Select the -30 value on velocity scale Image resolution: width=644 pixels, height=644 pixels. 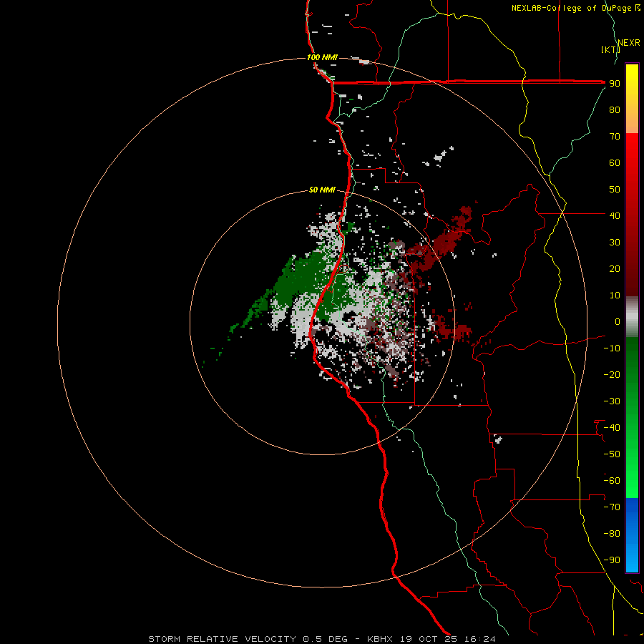[x=612, y=401]
